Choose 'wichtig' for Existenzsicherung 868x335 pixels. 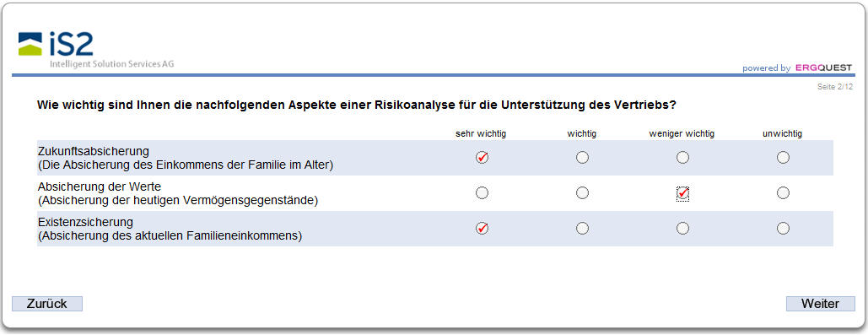coord(582,228)
